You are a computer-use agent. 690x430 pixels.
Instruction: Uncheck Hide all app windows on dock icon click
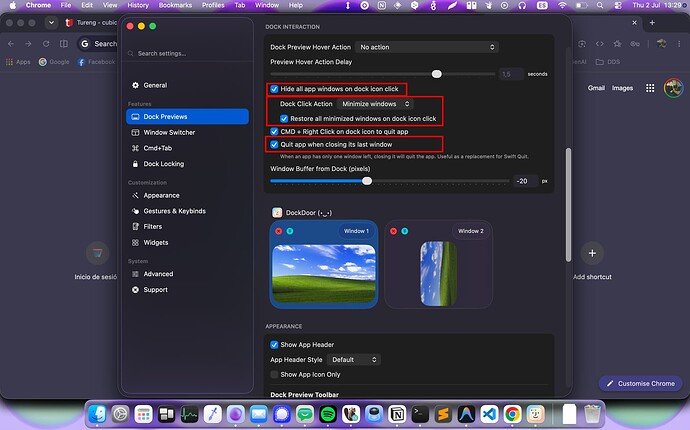[x=274, y=89]
